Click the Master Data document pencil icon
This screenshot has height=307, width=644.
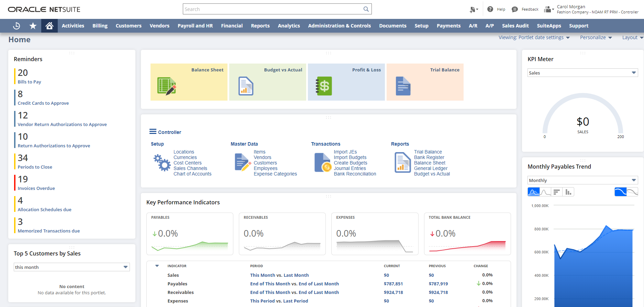tap(242, 162)
